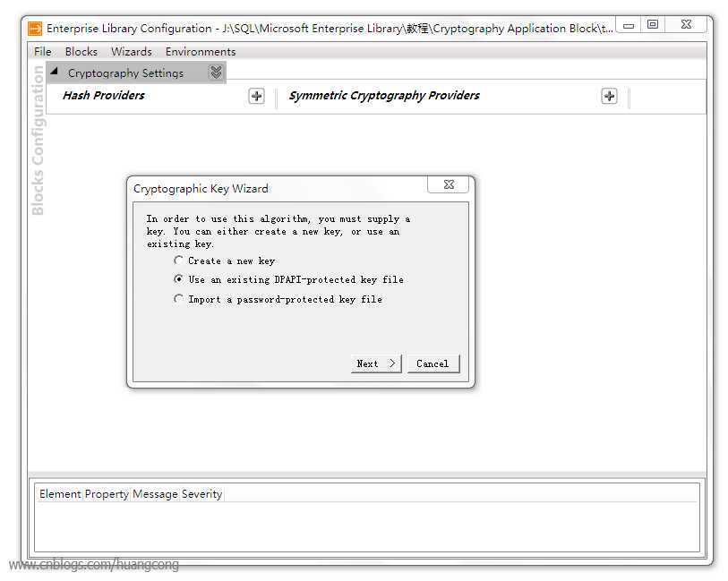This screenshot has height=581, width=728.
Task: Click the Symmetric Cryptography Providers heading
Action: (384, 95)
